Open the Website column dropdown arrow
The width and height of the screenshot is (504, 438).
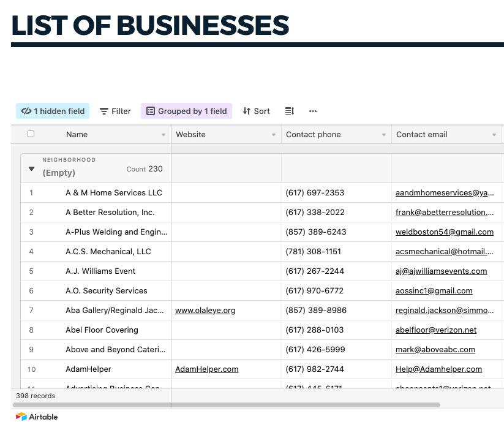click(274, 135)
